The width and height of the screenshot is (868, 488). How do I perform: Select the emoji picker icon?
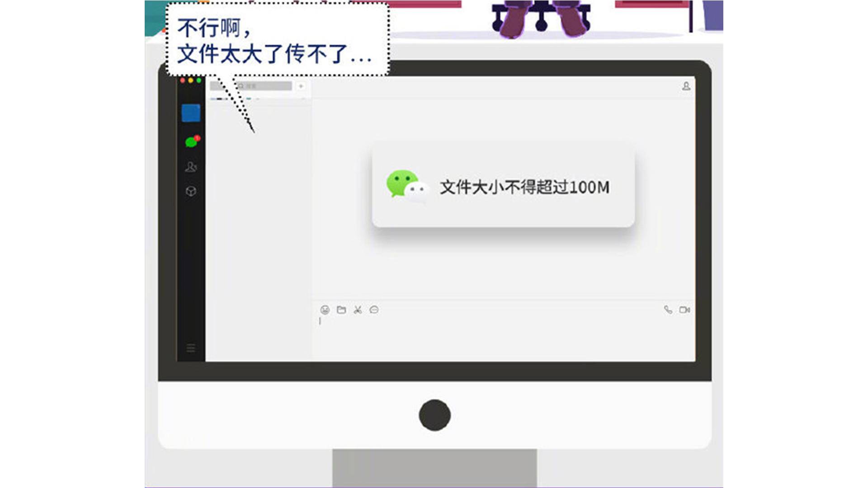point(325,310)
